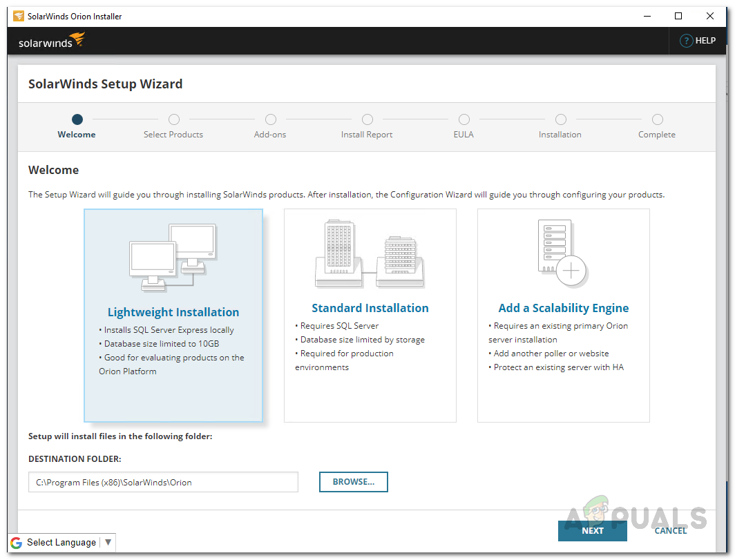
Task: Choose the Scalability Engine server icon
Action: pos(562,253)
